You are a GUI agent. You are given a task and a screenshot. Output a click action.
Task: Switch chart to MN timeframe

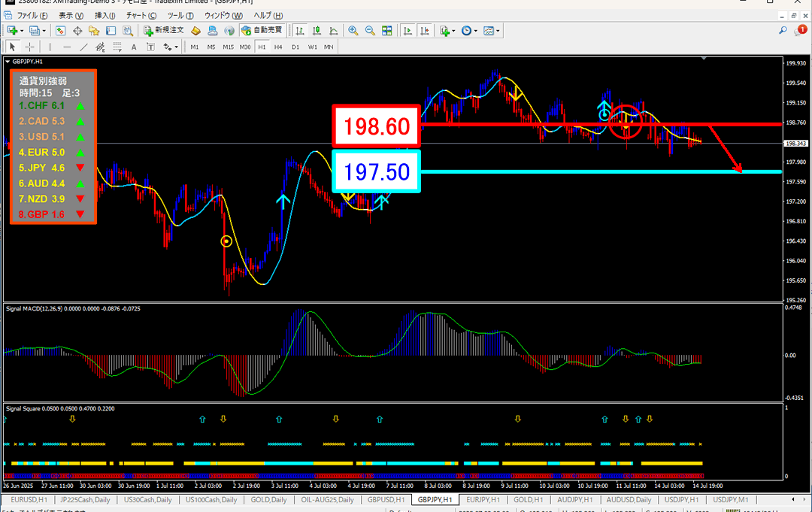(x=329, y=47)
